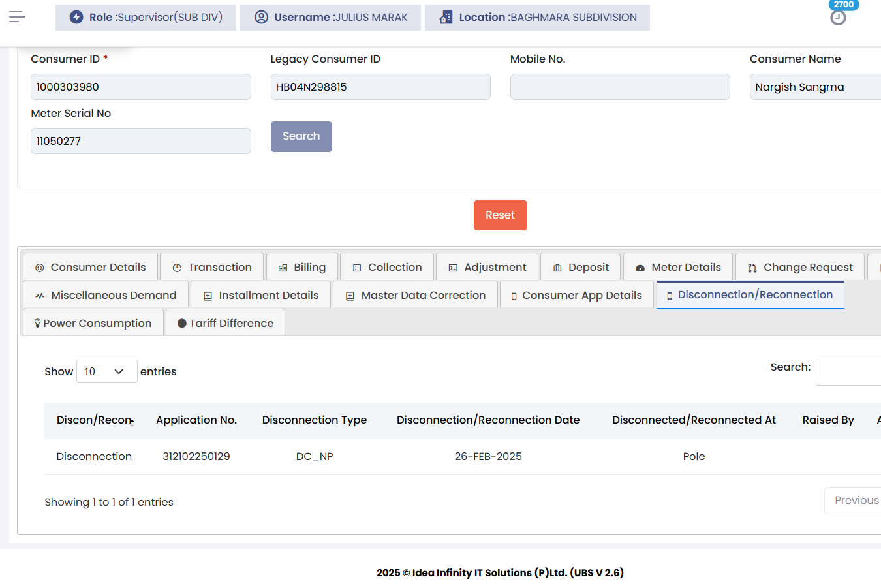Sort by Raised By column header
This screenshot has height=588, width=881.
click(828, 420)
